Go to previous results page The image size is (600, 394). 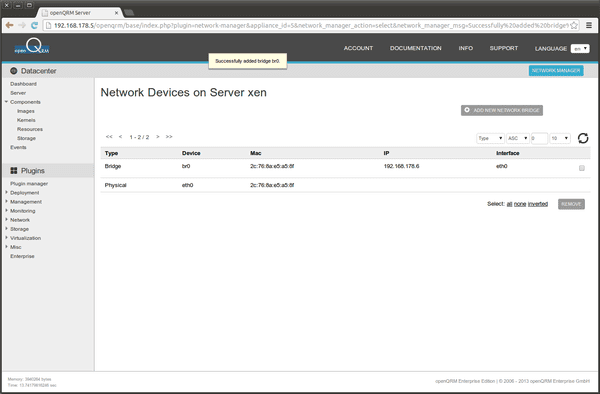point(120,137)
